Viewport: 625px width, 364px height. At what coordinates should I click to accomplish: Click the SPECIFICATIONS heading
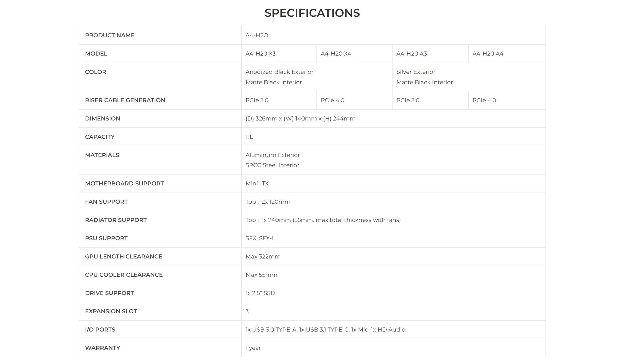pos(312,13)
